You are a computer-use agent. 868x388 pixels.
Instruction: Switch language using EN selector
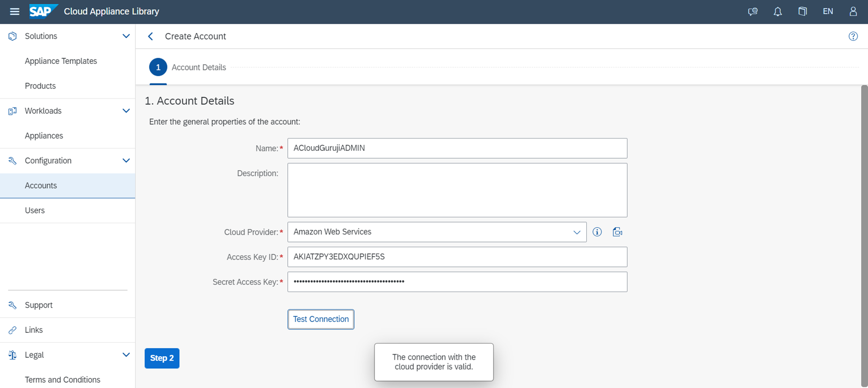tap(828, 12)
